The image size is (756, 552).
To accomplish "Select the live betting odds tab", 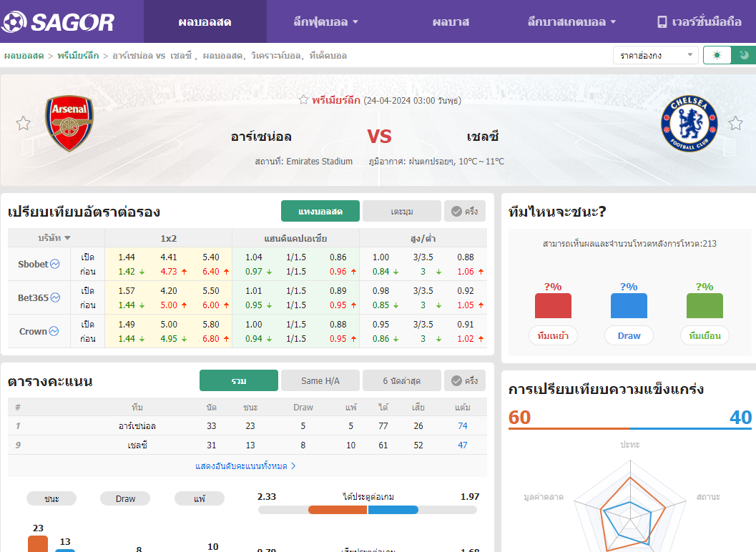I will point(320,211).
